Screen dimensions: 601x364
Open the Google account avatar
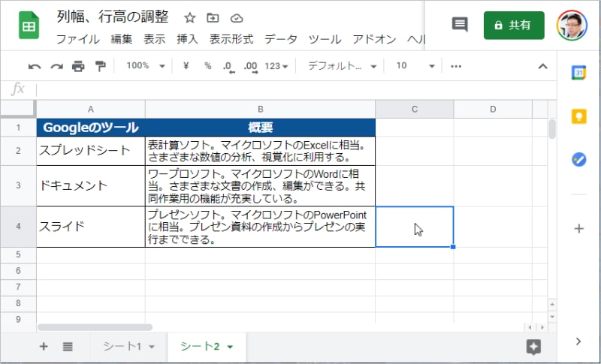tap(572, 26)
